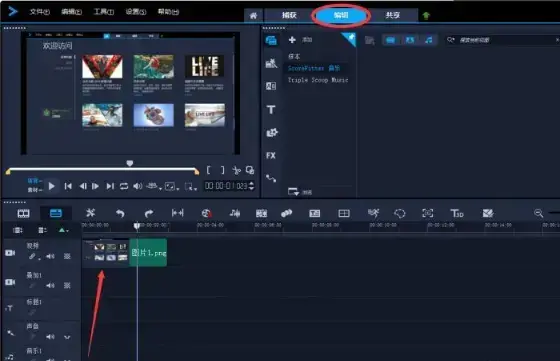This screenshot has height=361, width=560.
Task: Open the 3D Title Editor
Action: coord(457,214)
